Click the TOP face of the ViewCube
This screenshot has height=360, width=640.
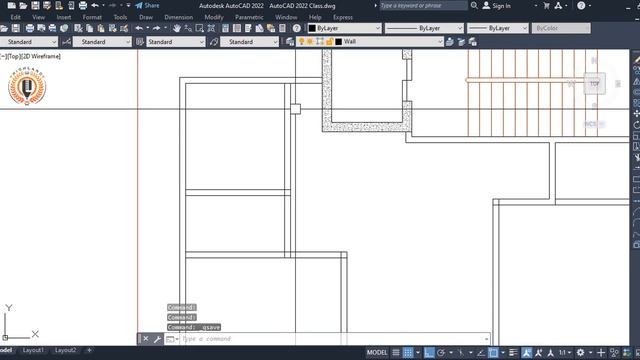point(594,84)
